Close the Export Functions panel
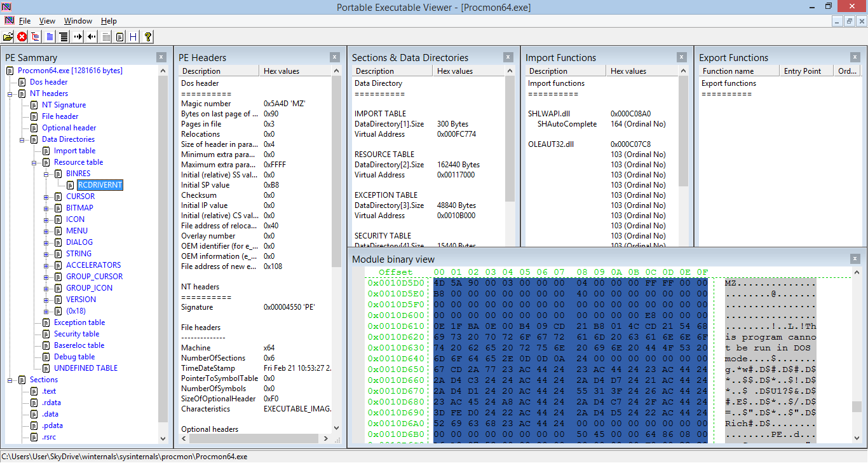Viewport: 868px width, 463px height. pyautogui.click(x=855, y=57)
